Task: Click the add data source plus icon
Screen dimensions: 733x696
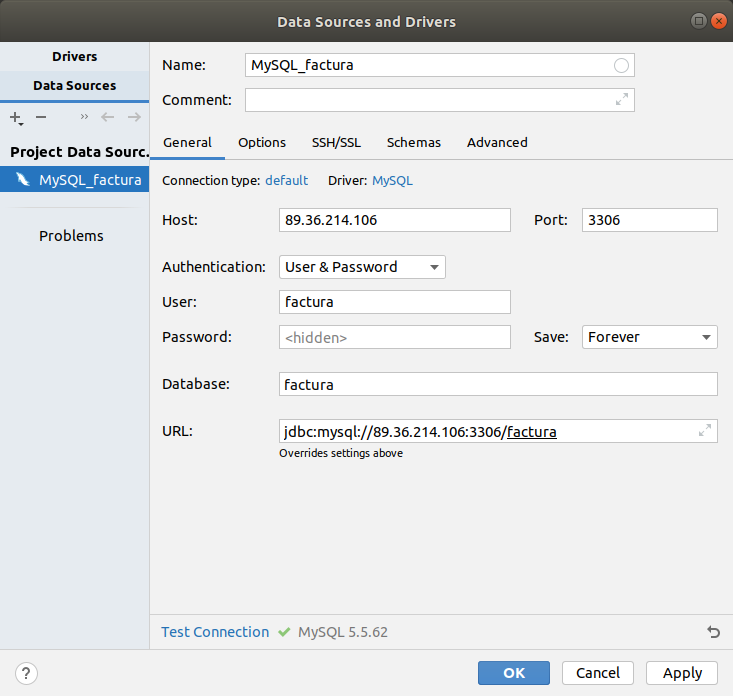Action: click(16, 117)
